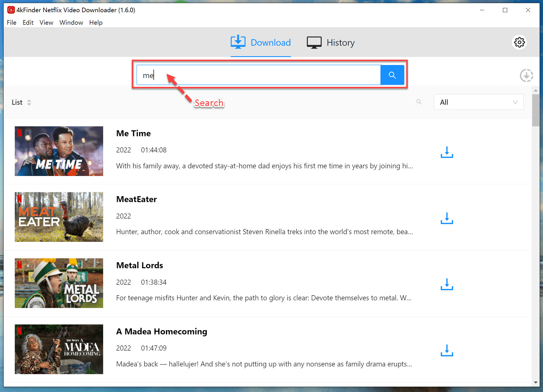Click the 4kFinder app logo in title bar
The image size is (543, 392).
click(x=11, y=10)
